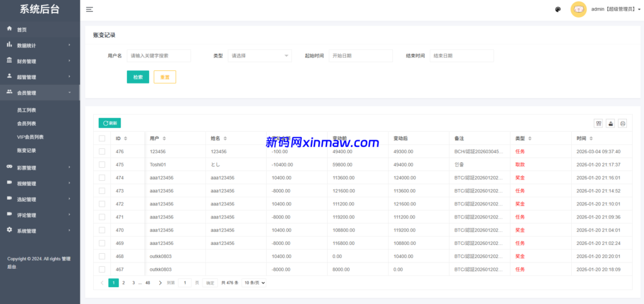Go to next page arrow
Viewport: 644px width, 304px height.
[160, 283]
